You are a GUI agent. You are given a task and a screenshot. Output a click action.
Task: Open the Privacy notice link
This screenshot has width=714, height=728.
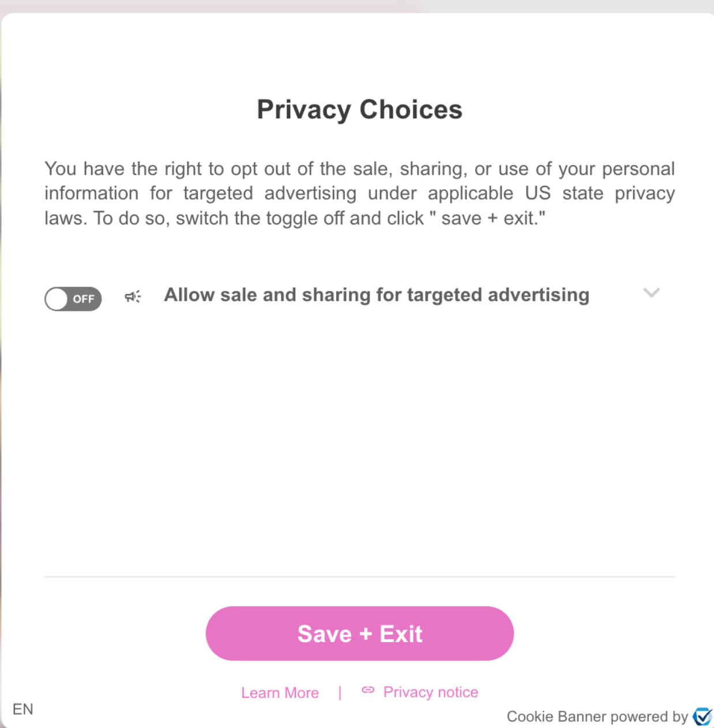tap(430, 692)
